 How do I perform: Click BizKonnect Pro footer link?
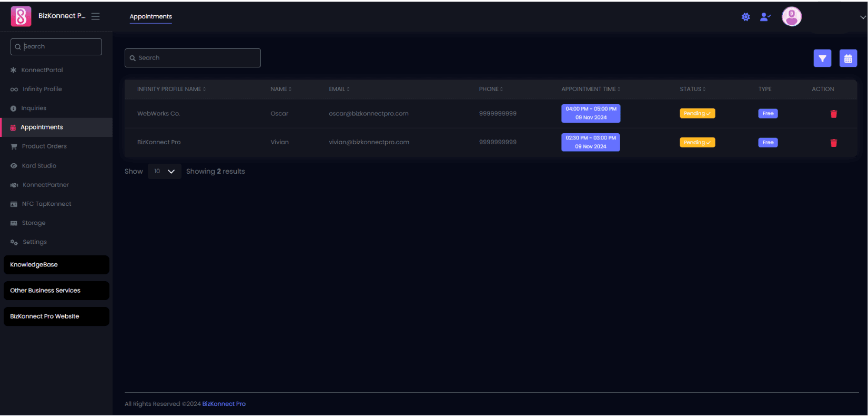(x=224, y=404)
